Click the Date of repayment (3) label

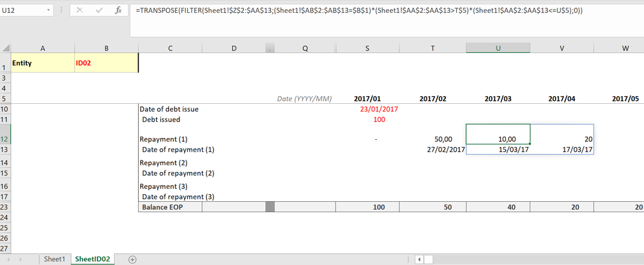pyautogui.click(x=178, y=197)
